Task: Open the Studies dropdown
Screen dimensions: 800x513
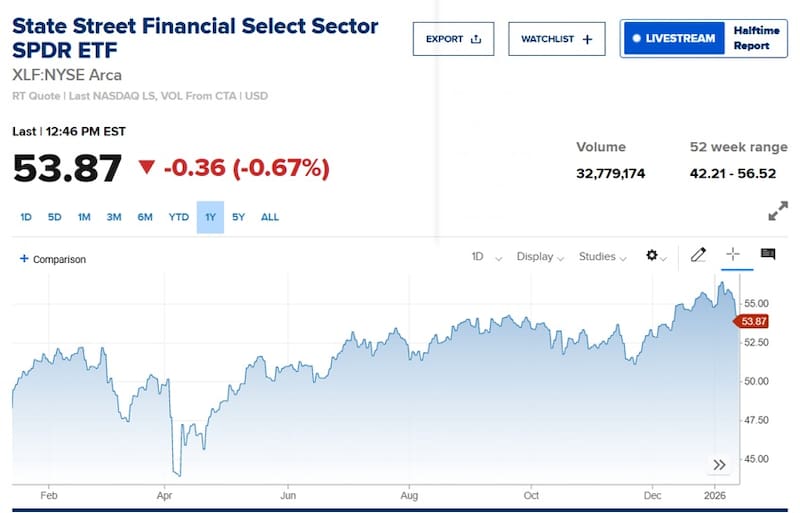Action: tap(602, 257)
